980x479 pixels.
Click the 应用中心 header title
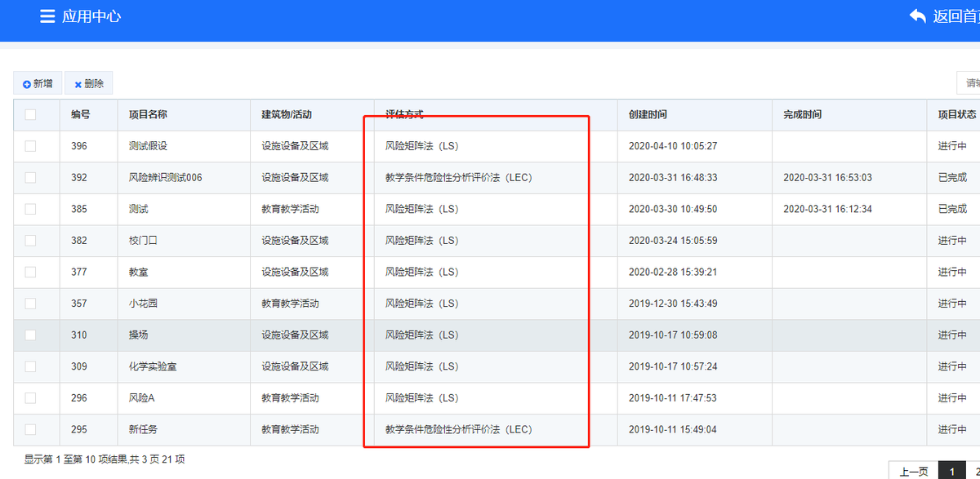coord(91,16)
